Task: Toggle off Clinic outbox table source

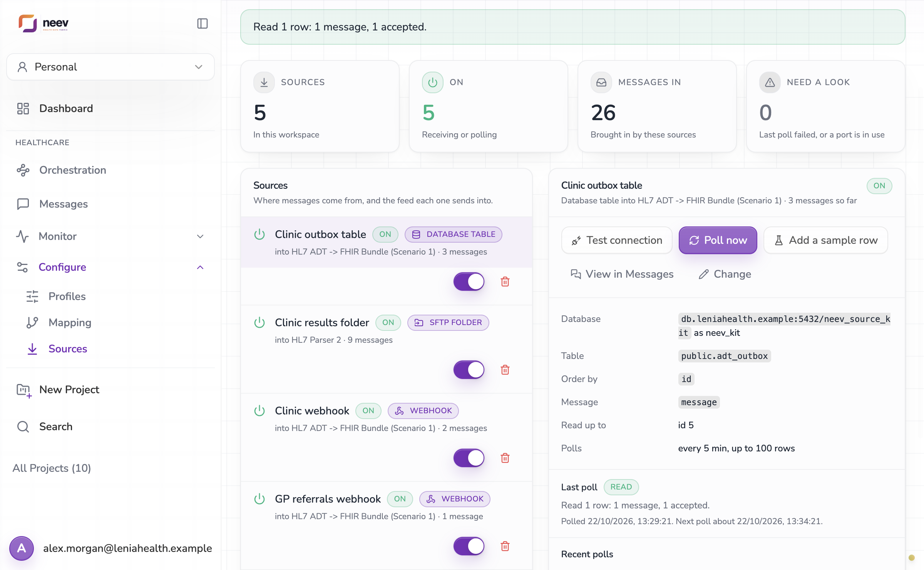Action: click(469, 282)
